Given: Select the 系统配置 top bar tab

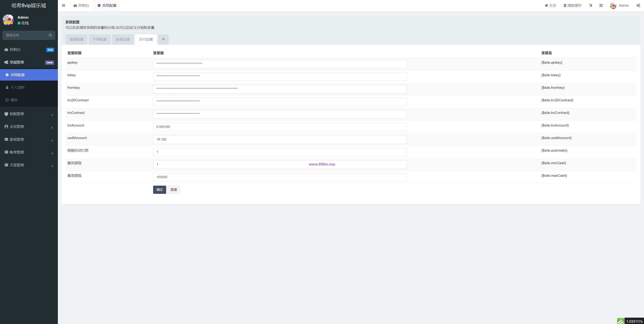Looking at the screenshot, I should (107, 6).
